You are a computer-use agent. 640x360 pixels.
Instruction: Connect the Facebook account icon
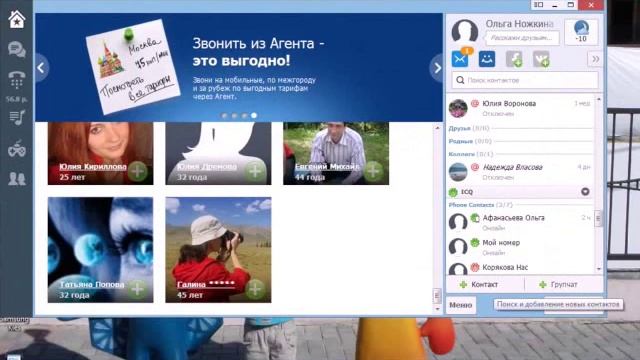[x=514, y=59]
